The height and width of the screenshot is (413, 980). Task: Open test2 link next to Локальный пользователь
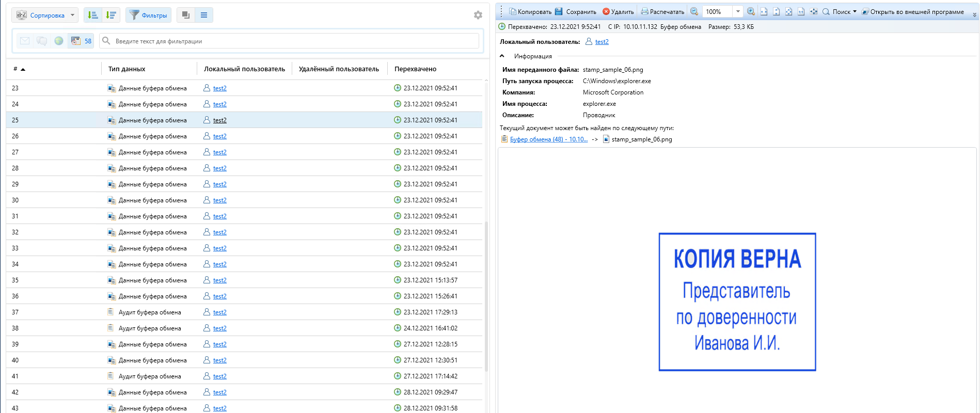pos(602,42)
